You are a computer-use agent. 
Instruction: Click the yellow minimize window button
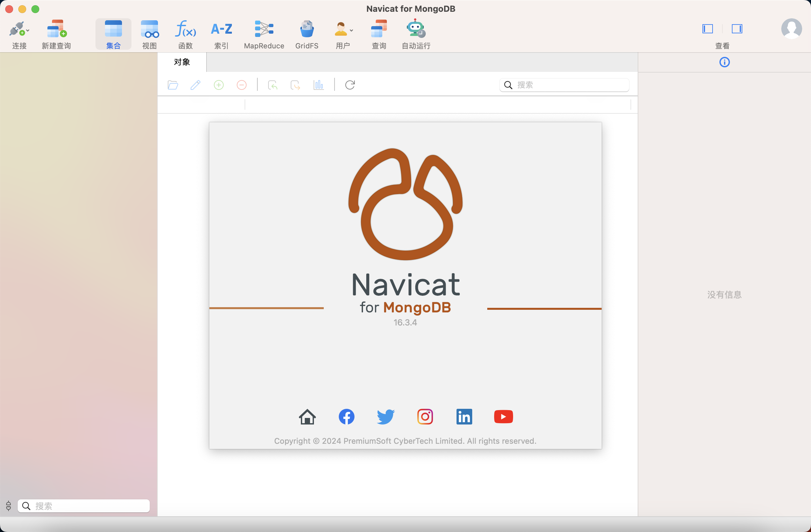22,9
